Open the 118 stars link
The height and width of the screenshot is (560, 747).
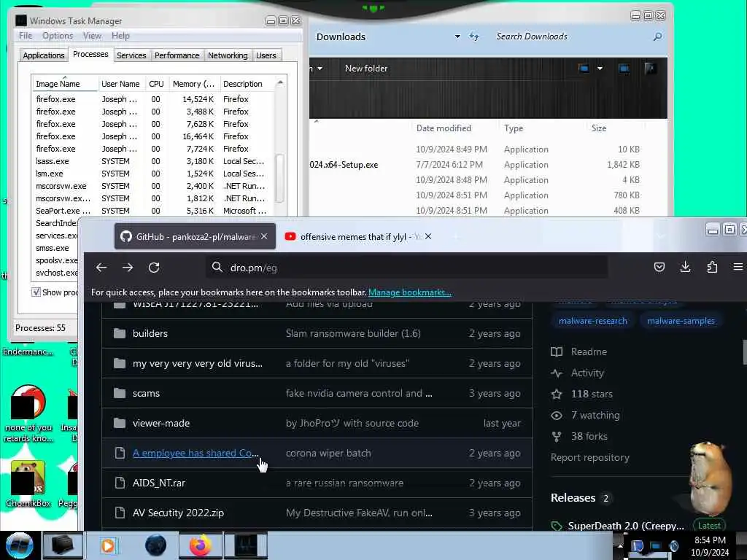tap(592, 394)
